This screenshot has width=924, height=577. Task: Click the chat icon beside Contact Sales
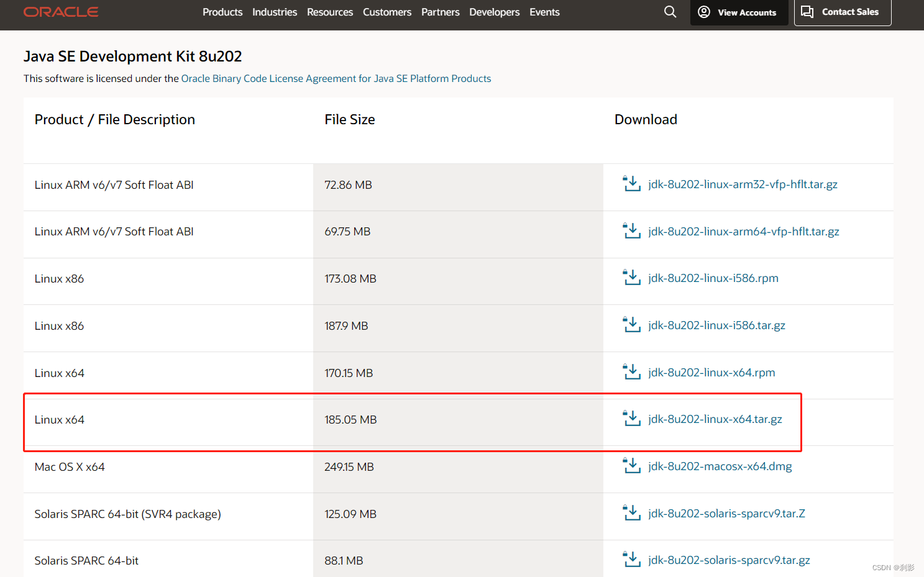(x=807, y=11)
